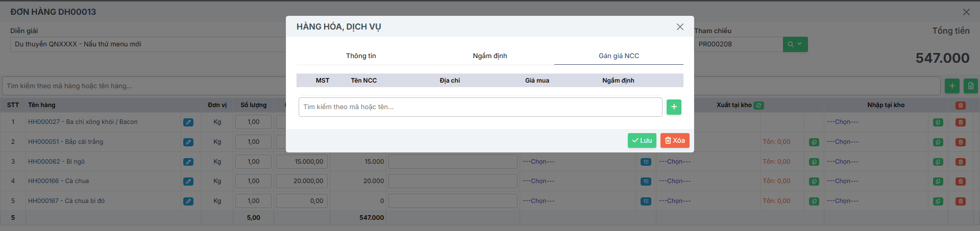Switch to the Thông tin tab

[x=361, y=56]
